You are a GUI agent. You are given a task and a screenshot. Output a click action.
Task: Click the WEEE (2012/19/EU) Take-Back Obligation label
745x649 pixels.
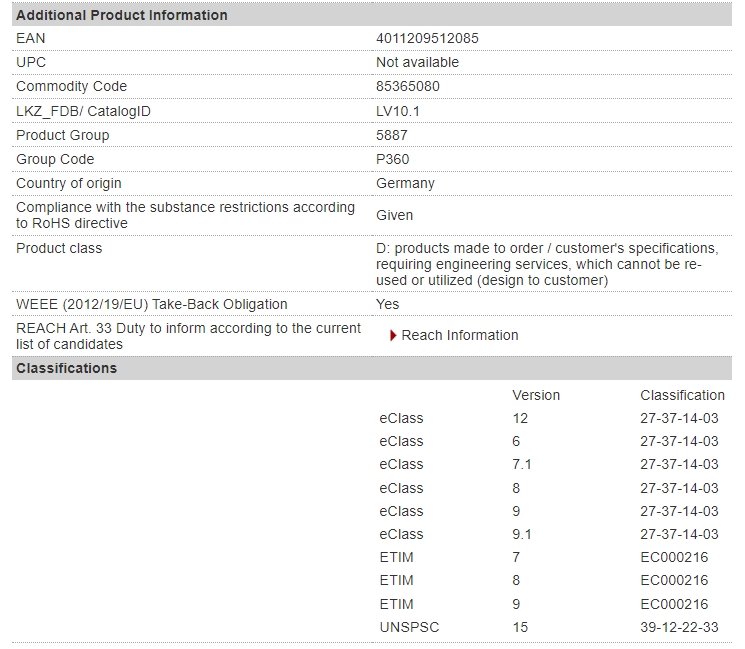[x=152, y=304]
